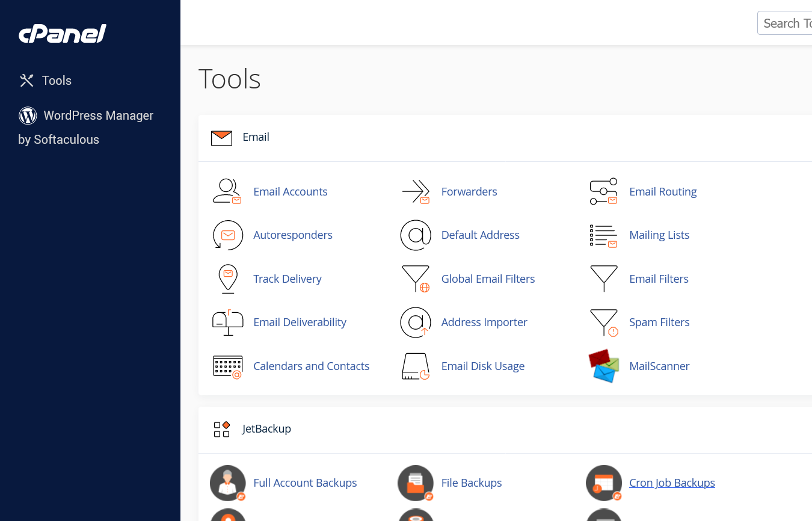Select the Email Accounts icon
Image resolution: width=812 pixels, height=521 pixels.
pos(227,191)
